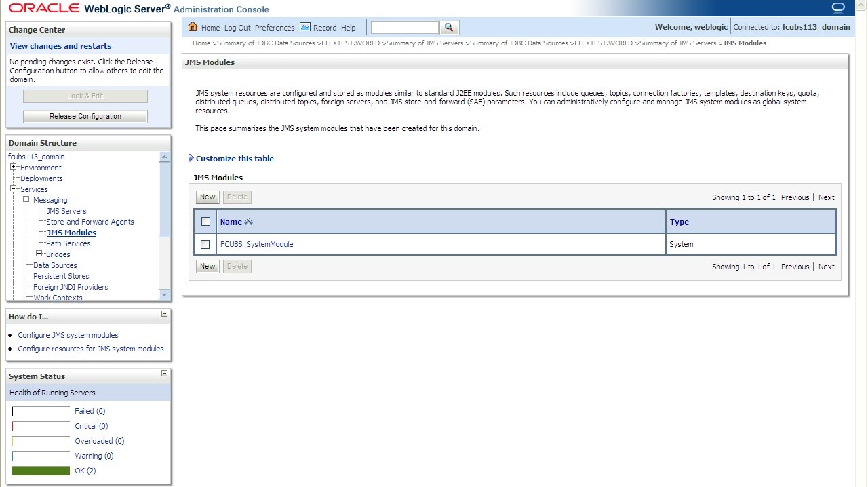Select fcubs113_domain root node
The height and width of the screenshot is (487, 868).
tap(37, 157)
